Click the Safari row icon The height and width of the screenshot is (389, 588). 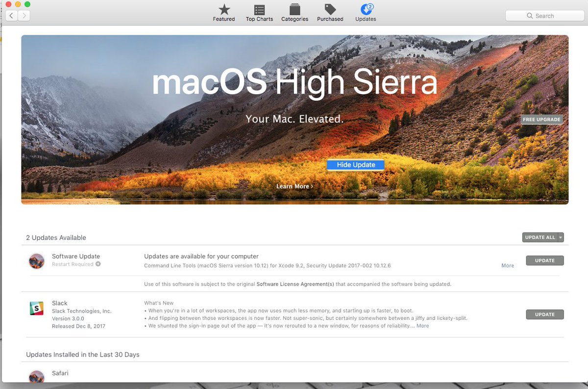click(x=37, y=376)
